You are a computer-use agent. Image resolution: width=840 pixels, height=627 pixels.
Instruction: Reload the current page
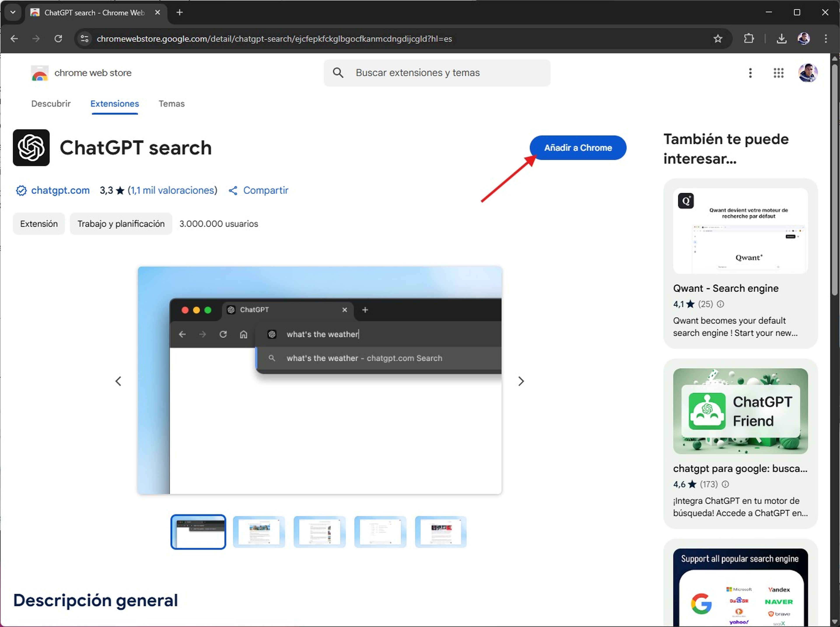[58, 38]
